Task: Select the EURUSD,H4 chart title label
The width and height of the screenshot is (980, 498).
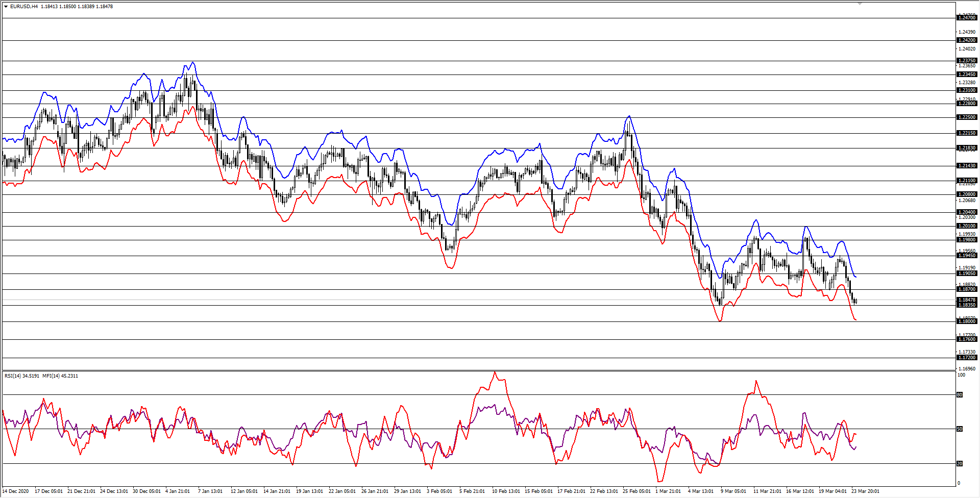Action: (23, 6)
